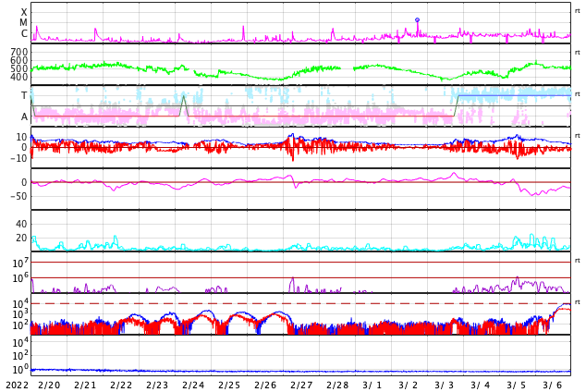The image size is (586, 392).
Task: Click the "2/23" date label
Action: (157, 386)
